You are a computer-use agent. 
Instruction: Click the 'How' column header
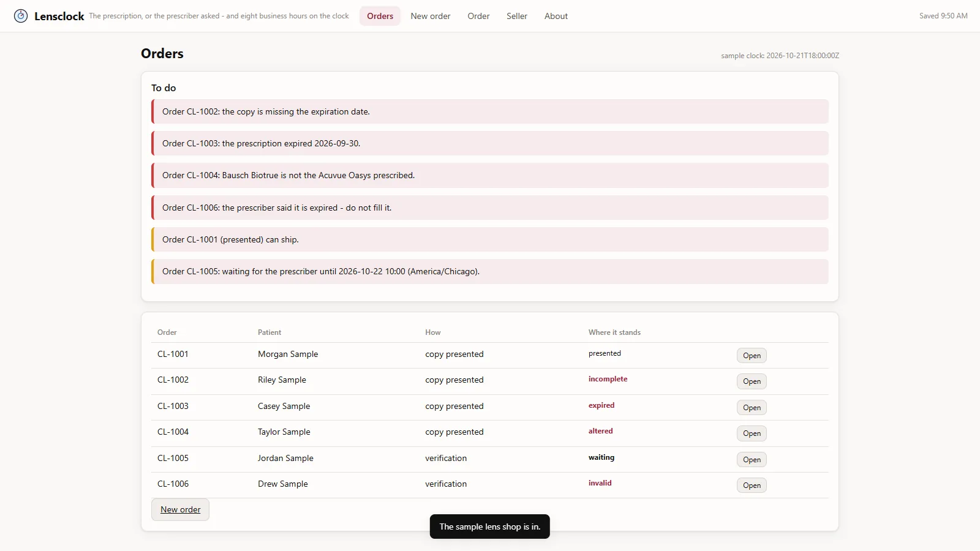tap(433, 332)
